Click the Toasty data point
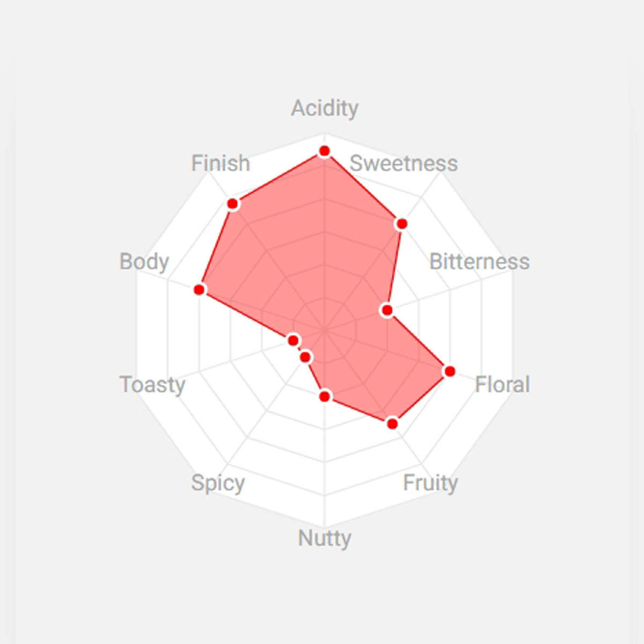The image size is (644, 644). pos(293,340)
